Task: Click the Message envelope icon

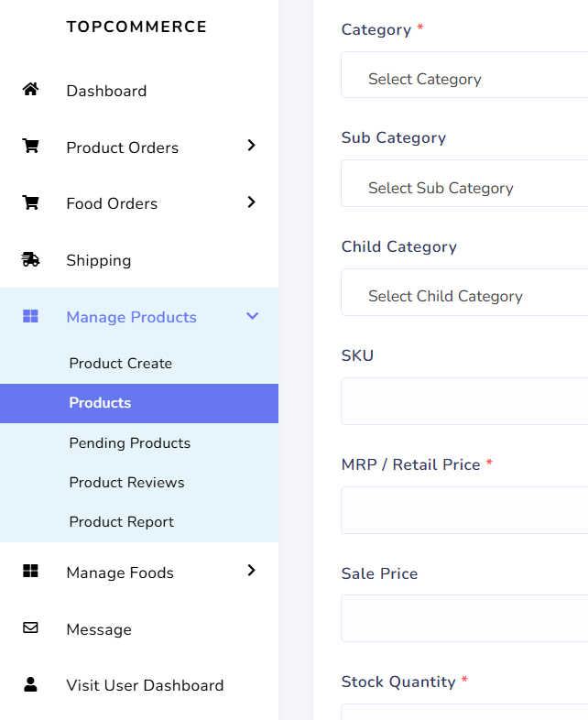Action: 31,627
